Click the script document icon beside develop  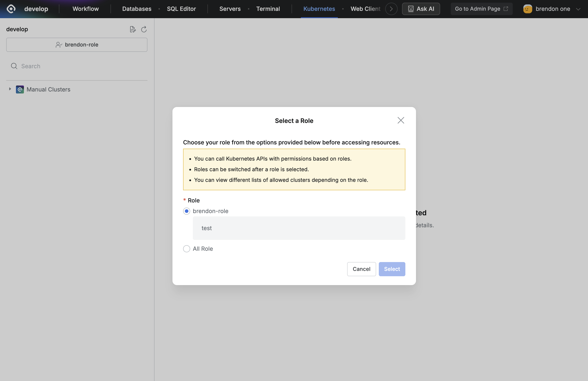coord(133,29)
